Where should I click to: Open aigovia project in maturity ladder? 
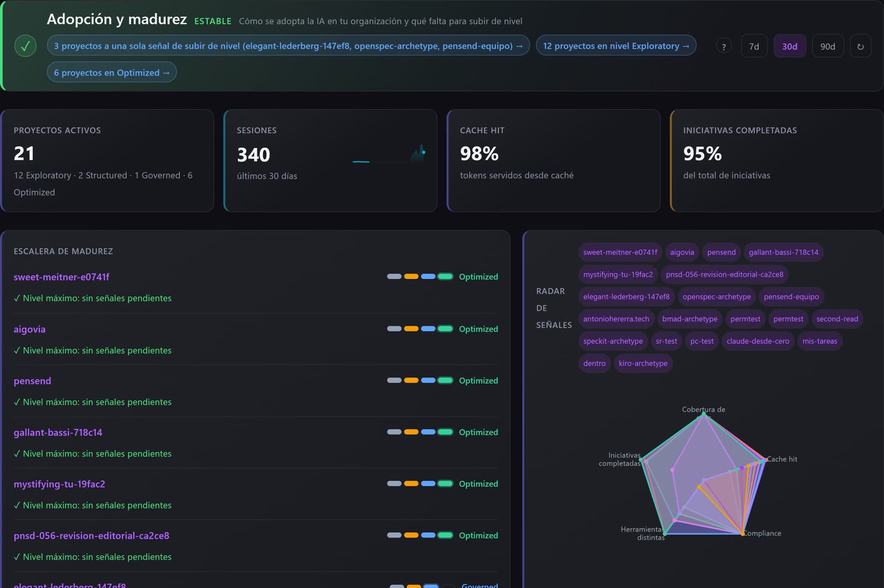click(x=29, y=329)
